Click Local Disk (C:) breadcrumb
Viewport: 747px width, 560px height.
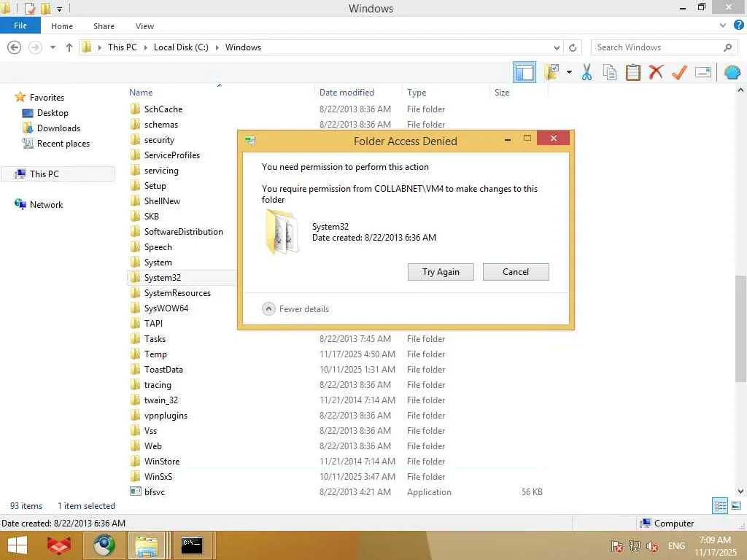(x=181, y=47)
